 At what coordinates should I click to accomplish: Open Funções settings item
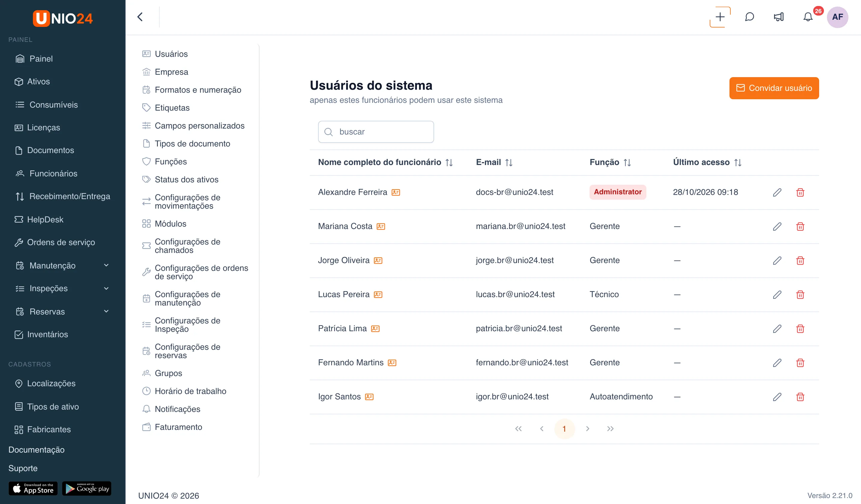pyautogui.click(x=164, y=162)
